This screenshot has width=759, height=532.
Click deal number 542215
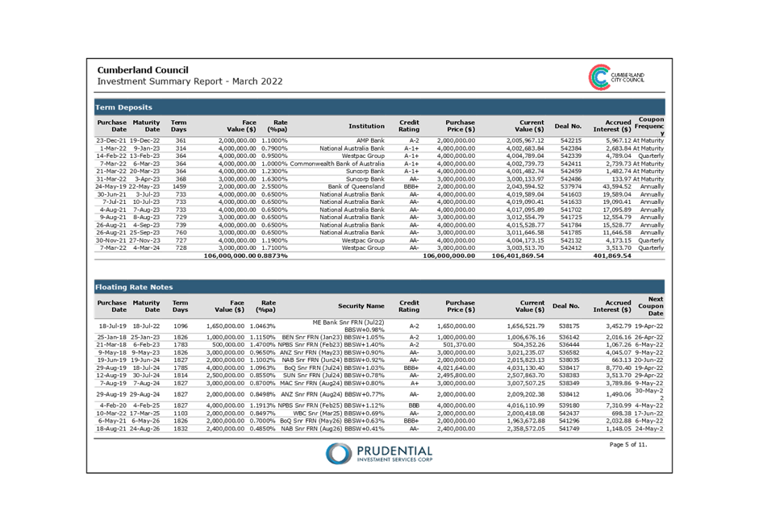tap(571, 141)
